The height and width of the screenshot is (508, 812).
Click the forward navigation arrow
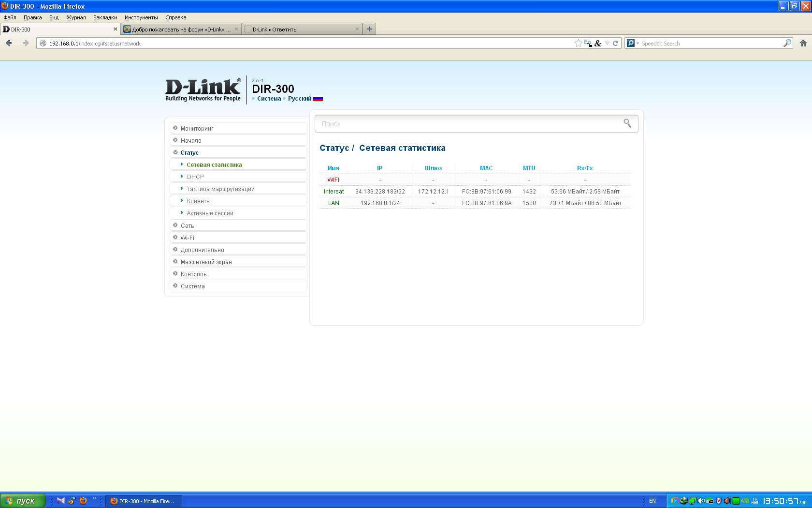[x=26, y=43]
